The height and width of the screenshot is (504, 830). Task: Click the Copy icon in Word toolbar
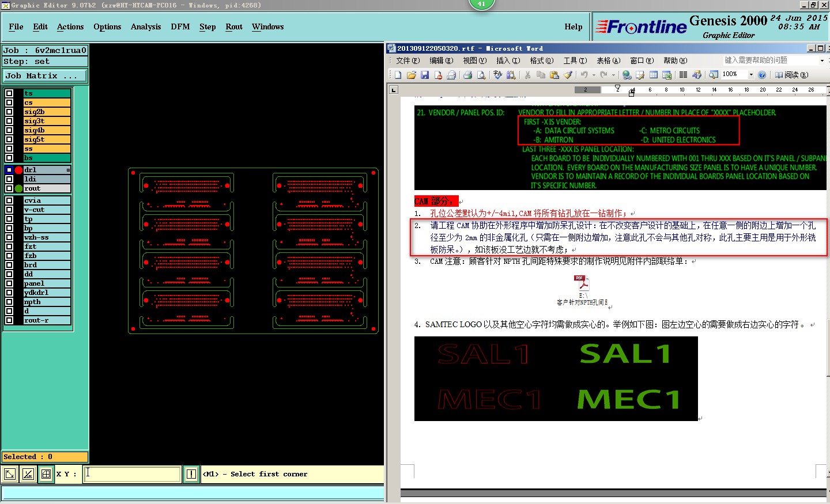(x=541, y=75)
